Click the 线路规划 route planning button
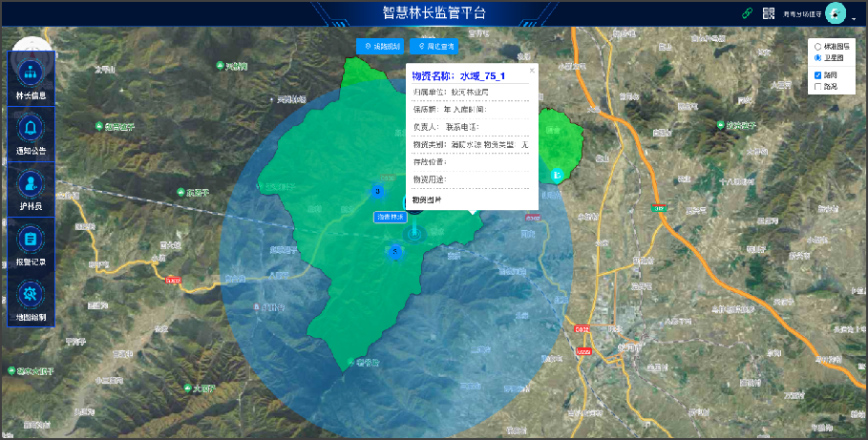The width and height of the screenshot is (868, 440). click(380, 46)
